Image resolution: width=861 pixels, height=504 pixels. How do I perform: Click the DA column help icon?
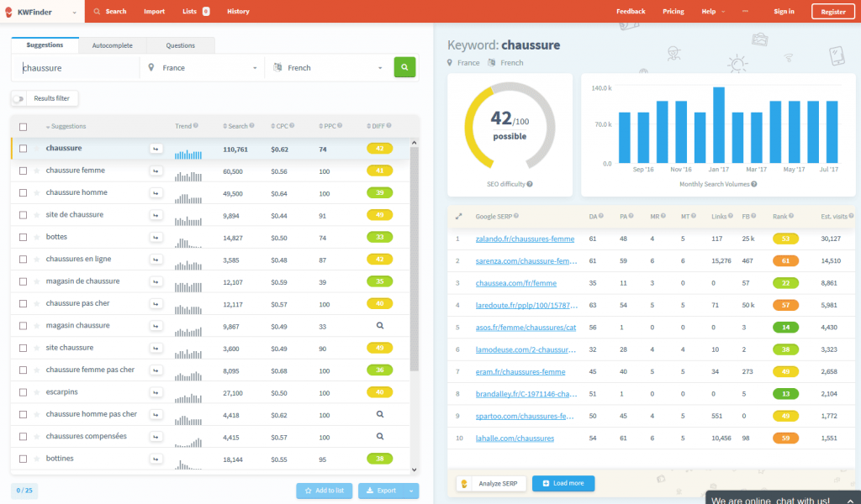coord(601,216)
